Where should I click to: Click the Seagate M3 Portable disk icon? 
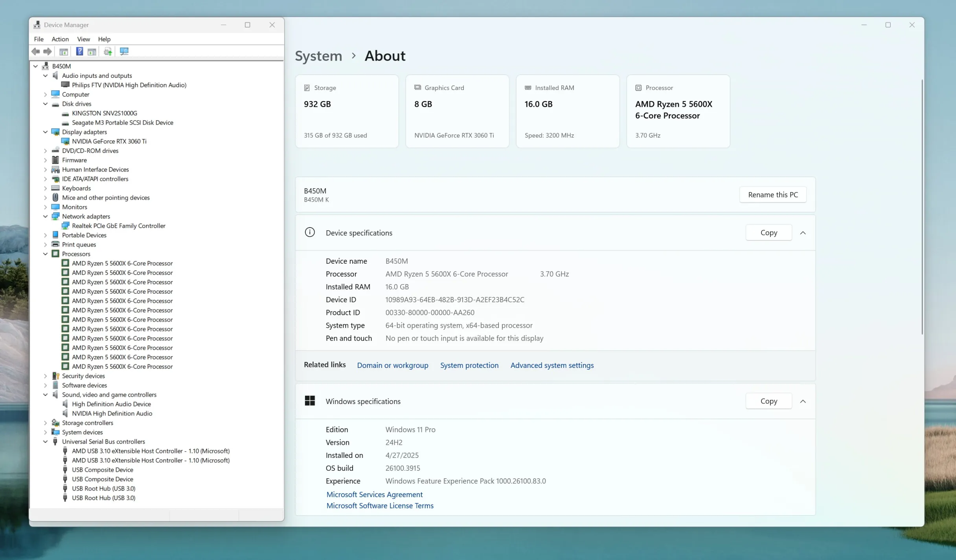pyautogui.click(x=65, y=123)
